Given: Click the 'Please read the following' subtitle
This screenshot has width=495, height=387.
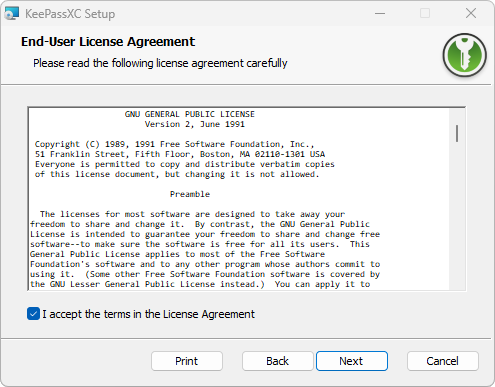Looking at the screenshot, I should coord(160,63).
